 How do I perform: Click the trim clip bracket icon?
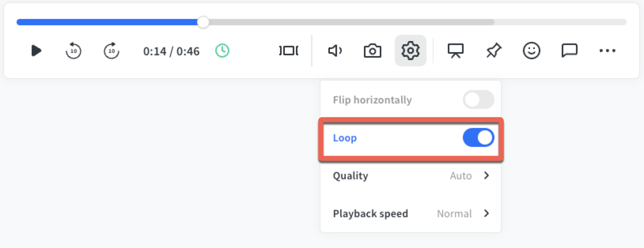tap(289, 51)
